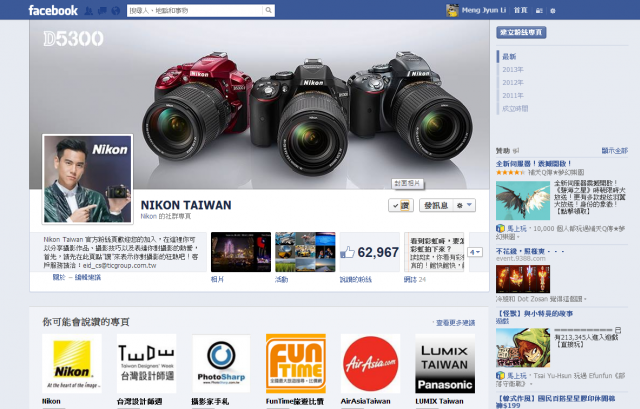Click the 說讚的粉絲 link
The height and width of the screenshot is (409, 640).
[356, 279]
